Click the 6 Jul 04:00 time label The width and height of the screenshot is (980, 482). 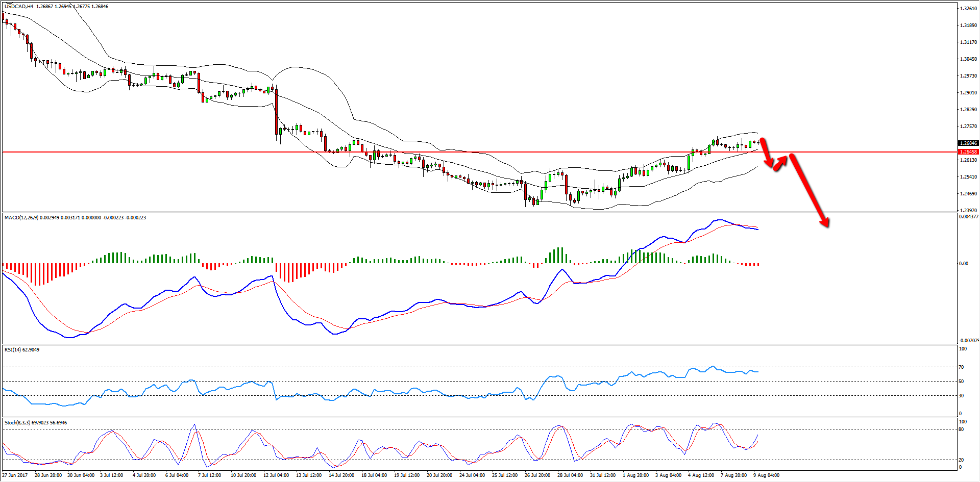tap(177, 475)
